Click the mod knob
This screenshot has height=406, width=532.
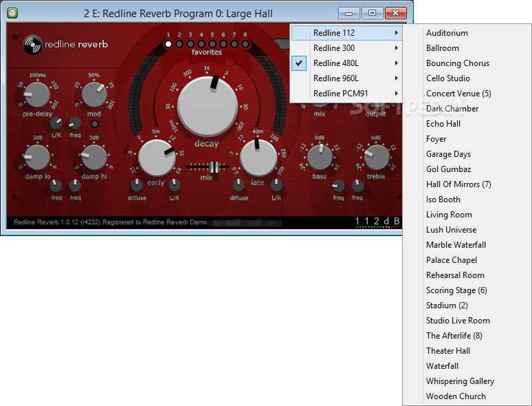click(x=94, y=94)
